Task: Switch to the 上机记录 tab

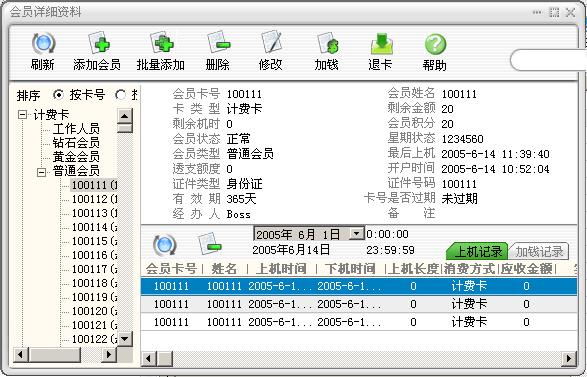Action: tap(477, 251)
